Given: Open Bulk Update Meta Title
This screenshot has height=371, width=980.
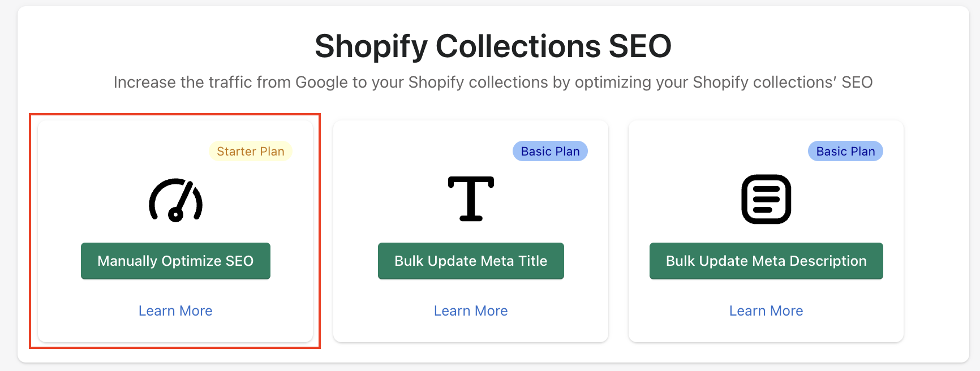Looking at the screenshot, I should coord(471,261).
